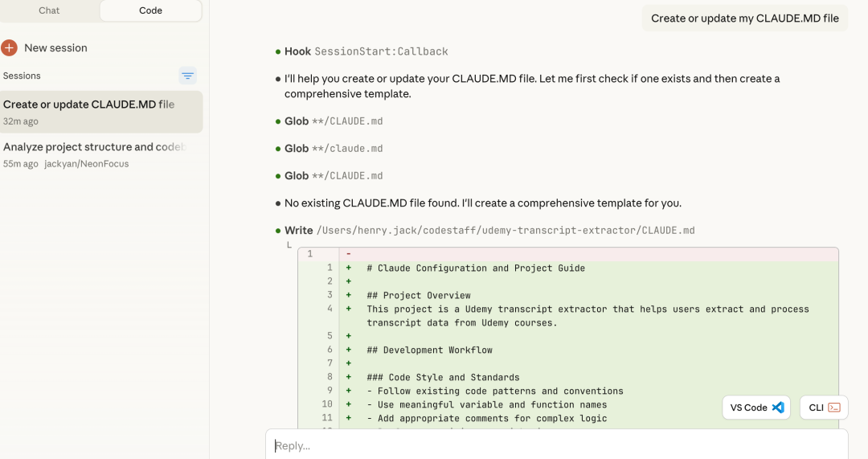Click the CLAUDE.md file path in Write

point(506,231)
